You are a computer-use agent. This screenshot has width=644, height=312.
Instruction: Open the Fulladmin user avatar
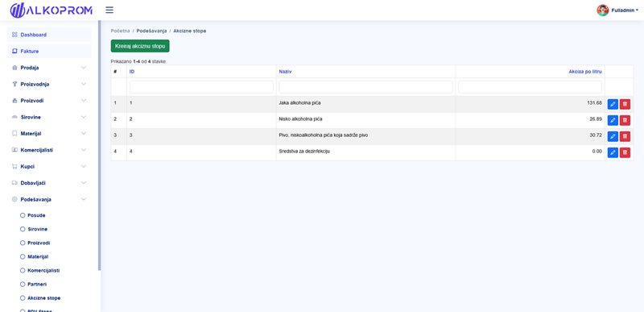tap(602, 10)
